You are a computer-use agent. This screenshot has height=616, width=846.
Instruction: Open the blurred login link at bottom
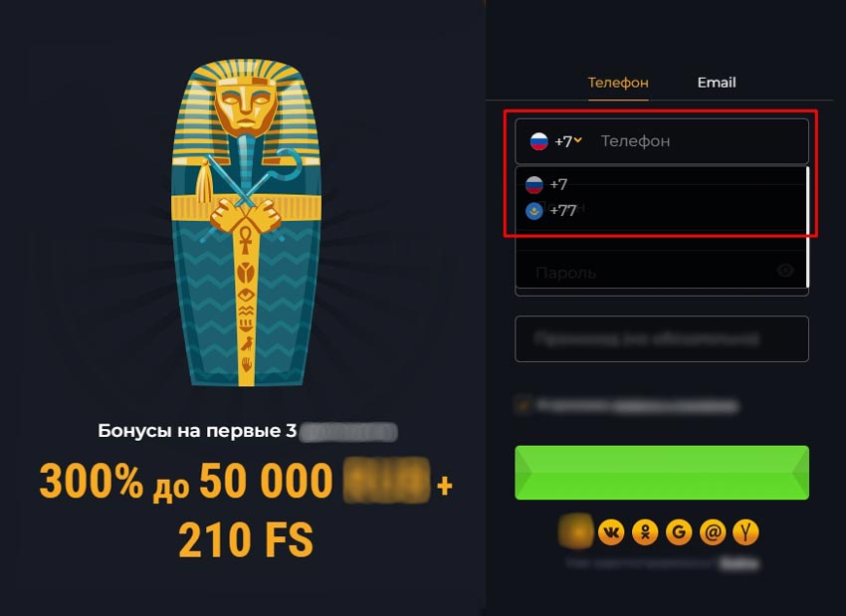[740, 563]
